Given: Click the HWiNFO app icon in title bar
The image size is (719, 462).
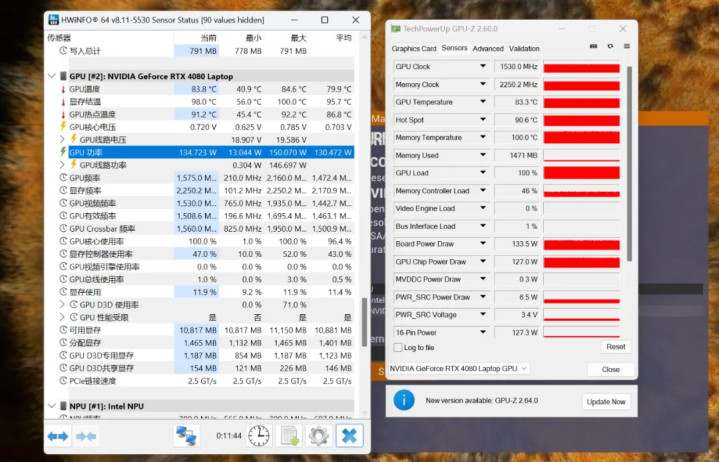Looking at the screenshot, I should 54,20.
